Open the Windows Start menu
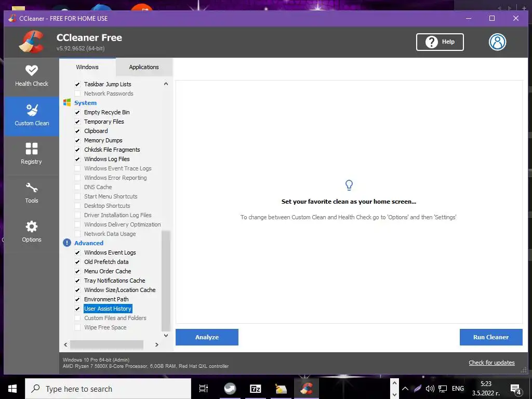The height and width of the screenshot is (399, 532). 12,389
